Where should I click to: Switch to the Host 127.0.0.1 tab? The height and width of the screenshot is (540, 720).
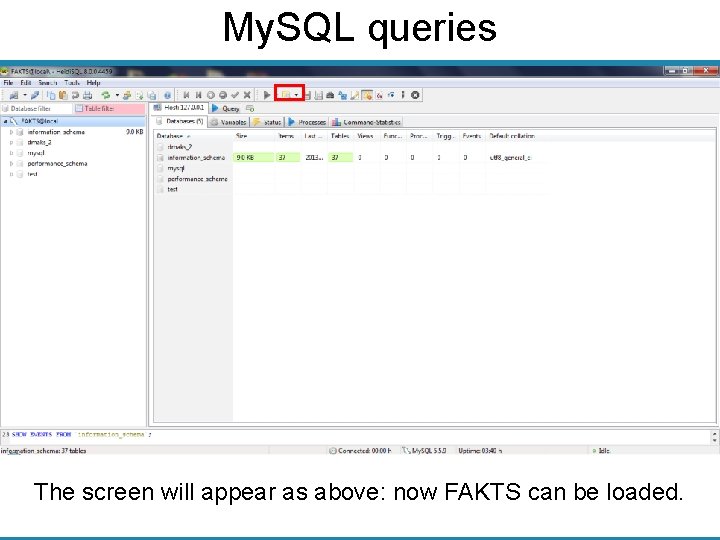(179, 108)
